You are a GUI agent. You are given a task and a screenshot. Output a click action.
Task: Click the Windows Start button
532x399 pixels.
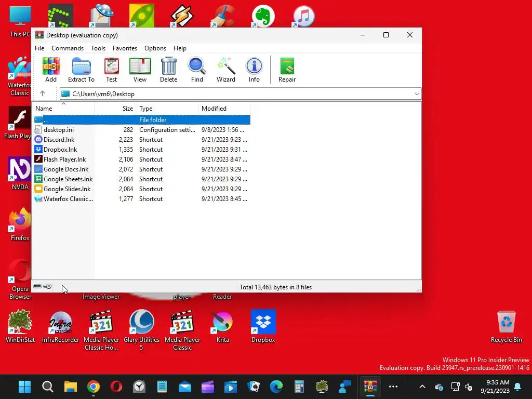(24, 387)
